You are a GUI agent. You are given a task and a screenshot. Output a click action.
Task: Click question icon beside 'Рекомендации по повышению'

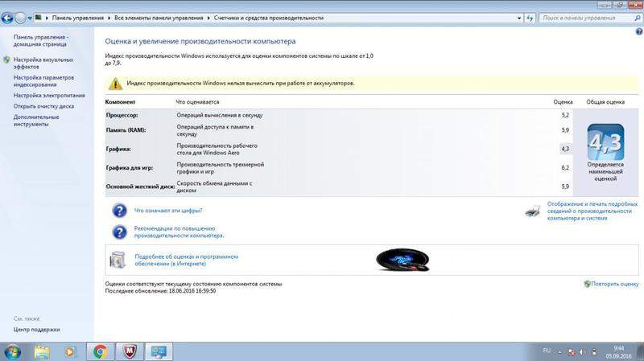coord(119,232)
